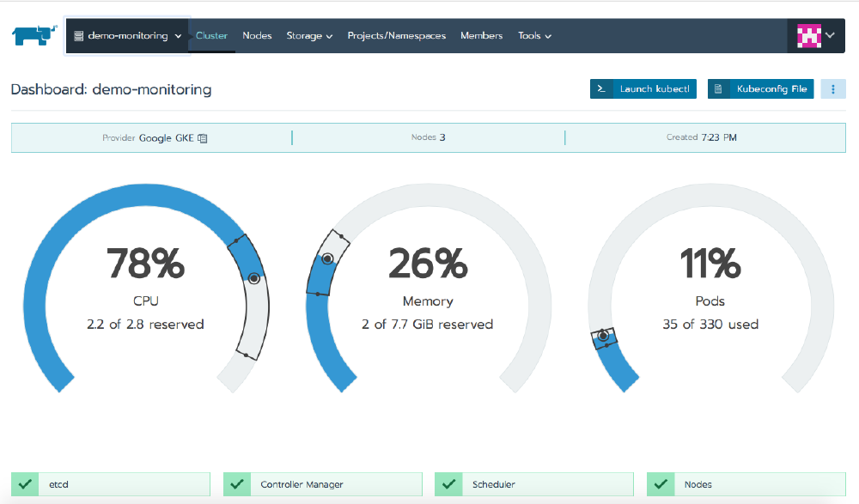This screenshot has width=859, height=504.
Task: Click the cluster icon beside demo-monitoring
Action: [77, 35]
